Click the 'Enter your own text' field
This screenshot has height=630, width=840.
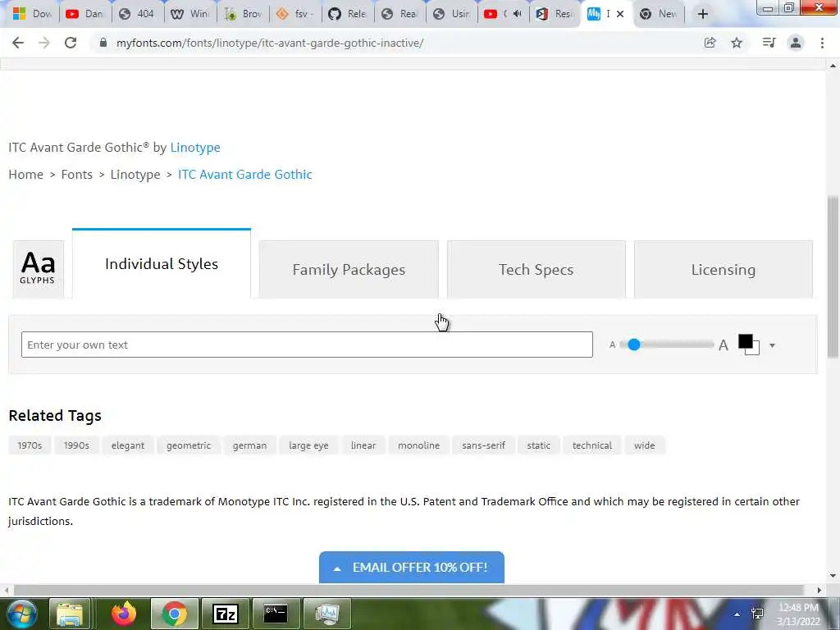307,345
